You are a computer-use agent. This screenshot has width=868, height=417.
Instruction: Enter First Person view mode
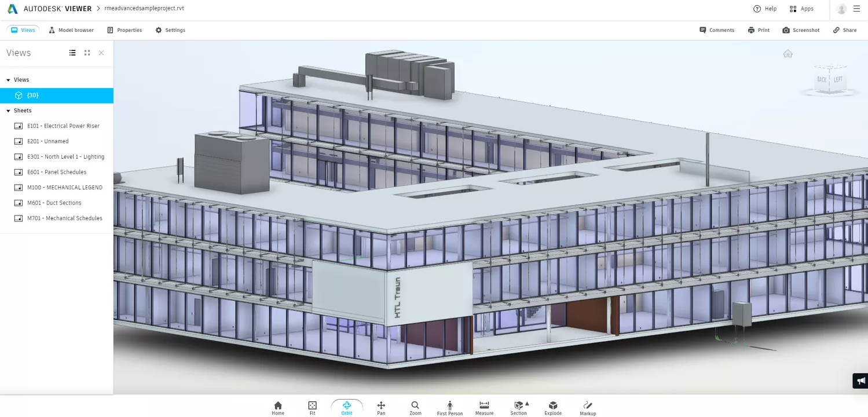[x=449, y=408]
